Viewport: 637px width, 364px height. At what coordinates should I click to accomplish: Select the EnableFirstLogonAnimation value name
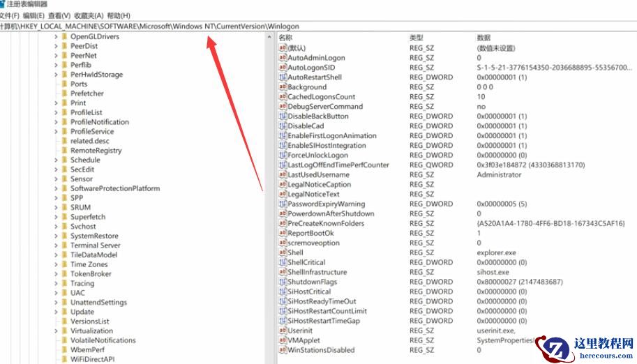click(332, 136)
